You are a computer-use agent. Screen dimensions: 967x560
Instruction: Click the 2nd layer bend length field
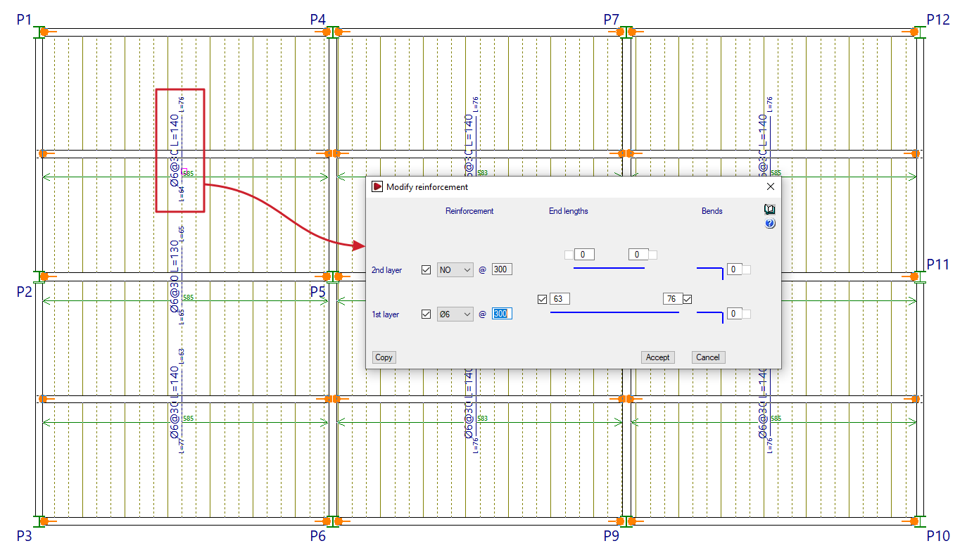click(734, 269)
